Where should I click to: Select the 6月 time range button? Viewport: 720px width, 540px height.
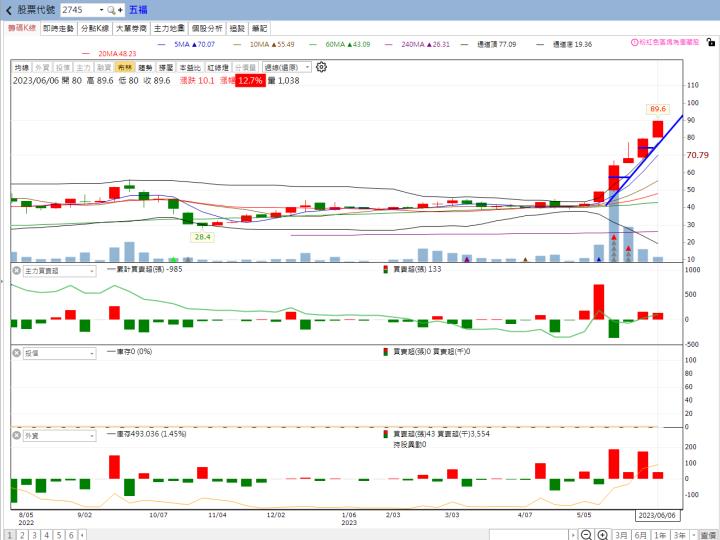coord(640,535)
